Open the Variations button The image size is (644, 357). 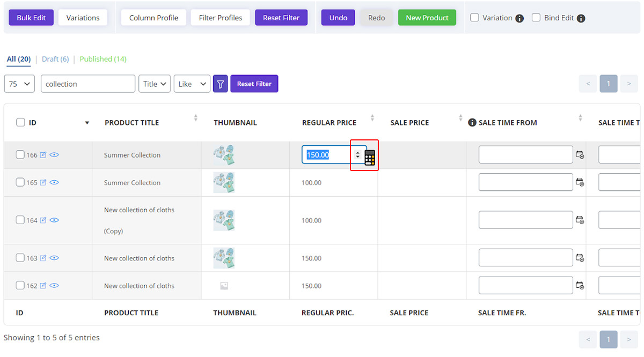pyautogui.click(x=83, y=18)
